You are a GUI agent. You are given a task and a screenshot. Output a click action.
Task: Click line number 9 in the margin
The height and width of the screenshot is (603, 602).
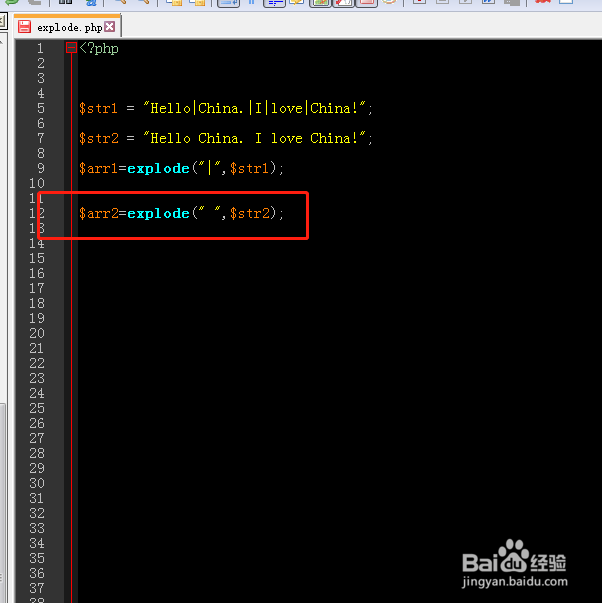(41, 168)
